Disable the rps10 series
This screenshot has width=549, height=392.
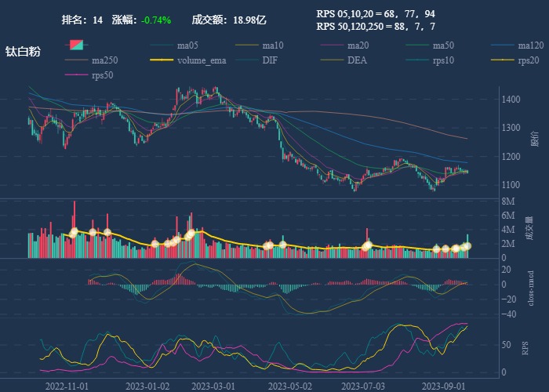(443, 60)
